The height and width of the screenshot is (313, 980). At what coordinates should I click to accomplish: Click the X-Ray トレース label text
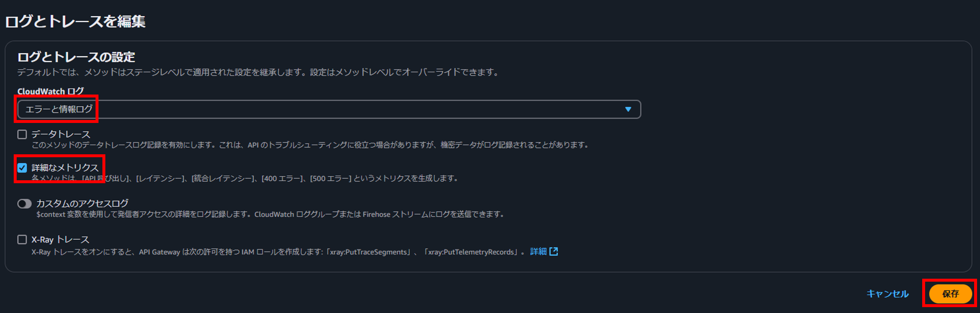click(60, 240)
